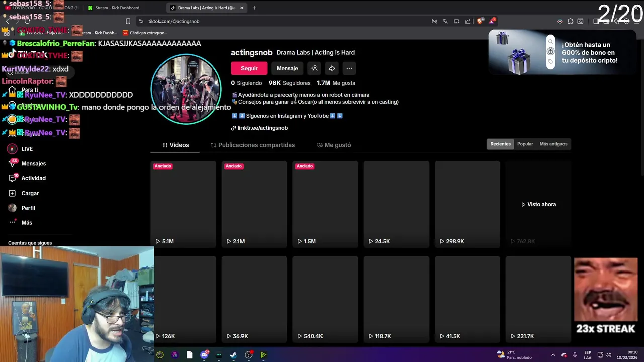Open the ESP LAA language selector
This screenshot has height=362, width=644.
point(588,355)
